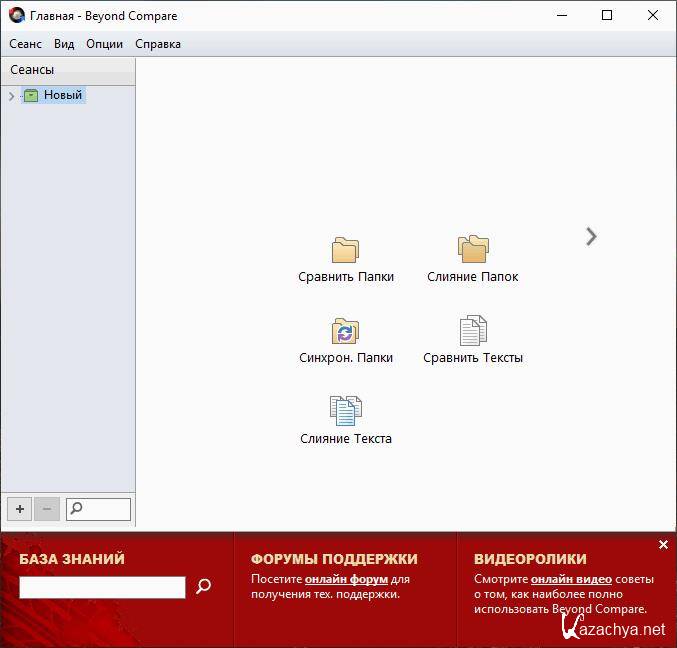Follow the онлайн форум link
Viewport: 677px width, 648px height.
pos(346,579)
